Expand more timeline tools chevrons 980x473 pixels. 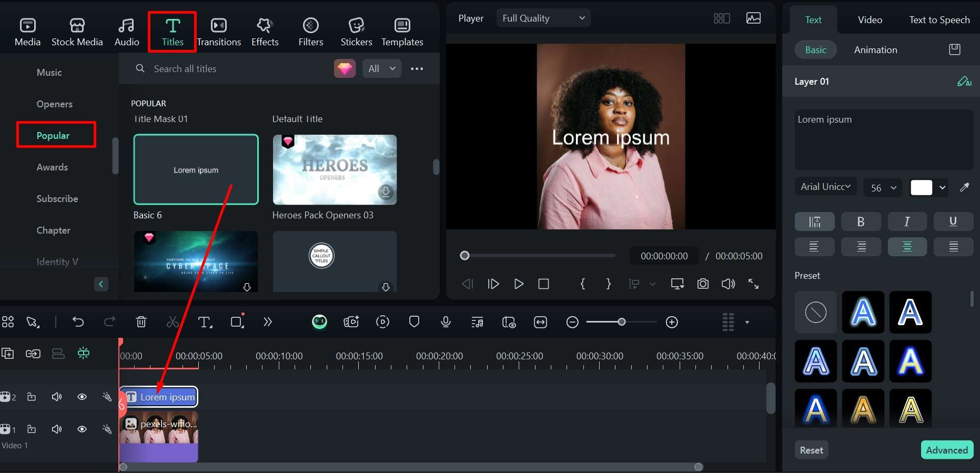tap(268, 322)
